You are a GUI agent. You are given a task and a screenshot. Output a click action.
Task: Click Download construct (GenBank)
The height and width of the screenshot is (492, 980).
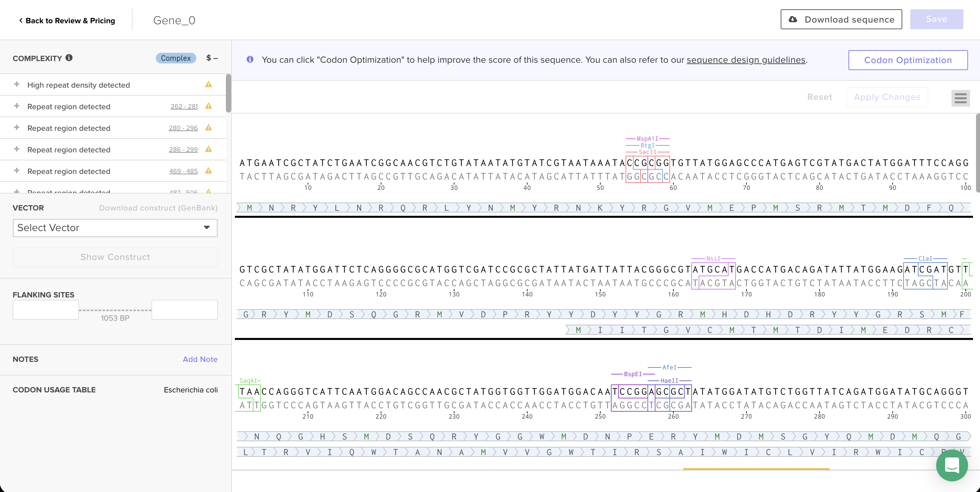(x=158, y=207)
